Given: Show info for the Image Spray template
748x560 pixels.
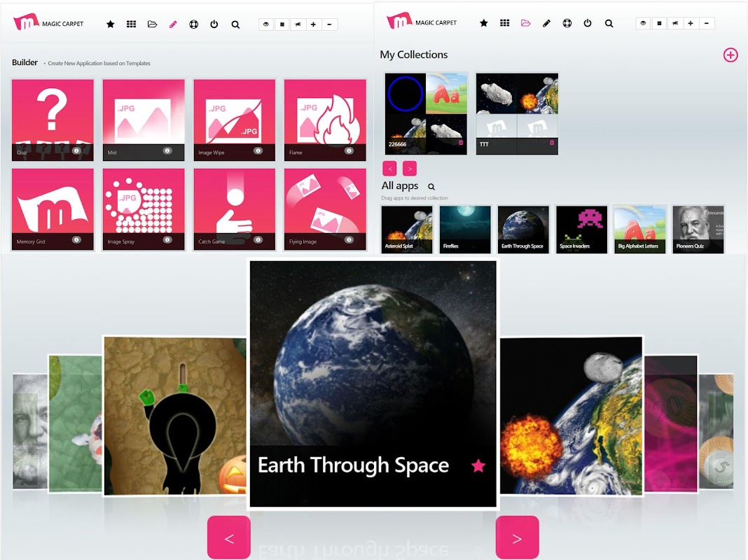Looking at the screenshot, I should (167, 239).
